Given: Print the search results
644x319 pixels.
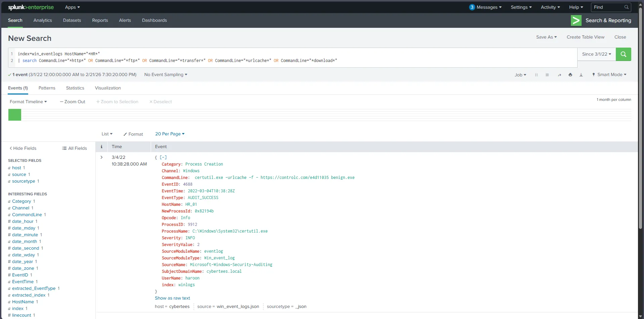Looking at the screenshot, I should pyautogui.click(x=570, y=75).
